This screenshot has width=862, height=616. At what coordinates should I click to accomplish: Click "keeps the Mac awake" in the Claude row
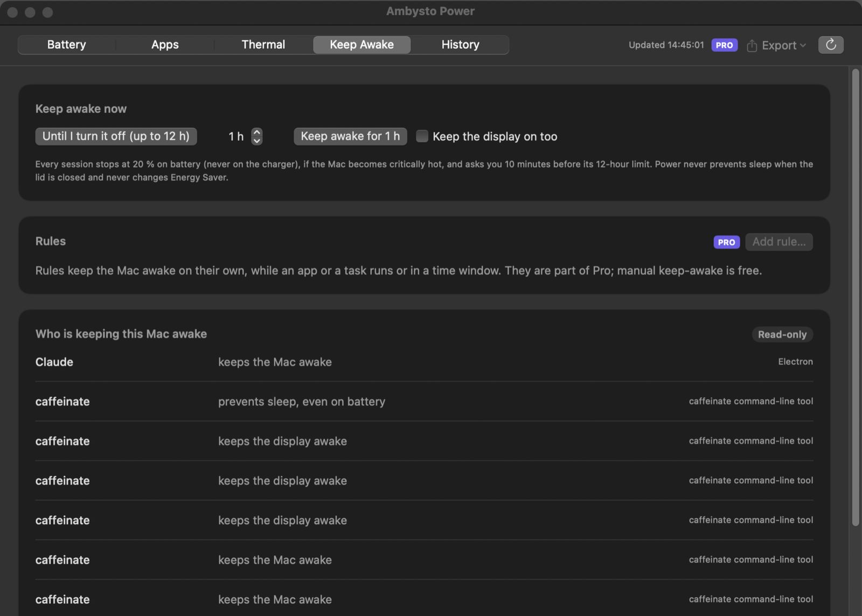click(275, 362)
